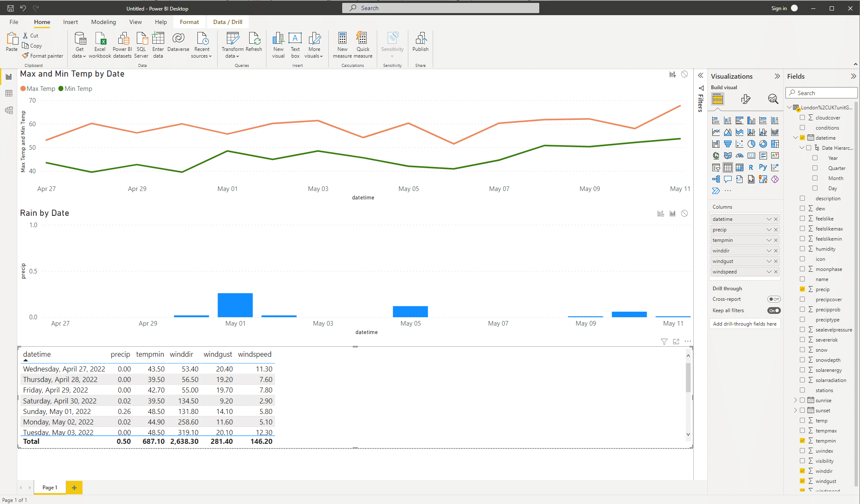This screenshot has width=860, height=504.
Task: Enable the Cross-report toggle
Action: 774,299
